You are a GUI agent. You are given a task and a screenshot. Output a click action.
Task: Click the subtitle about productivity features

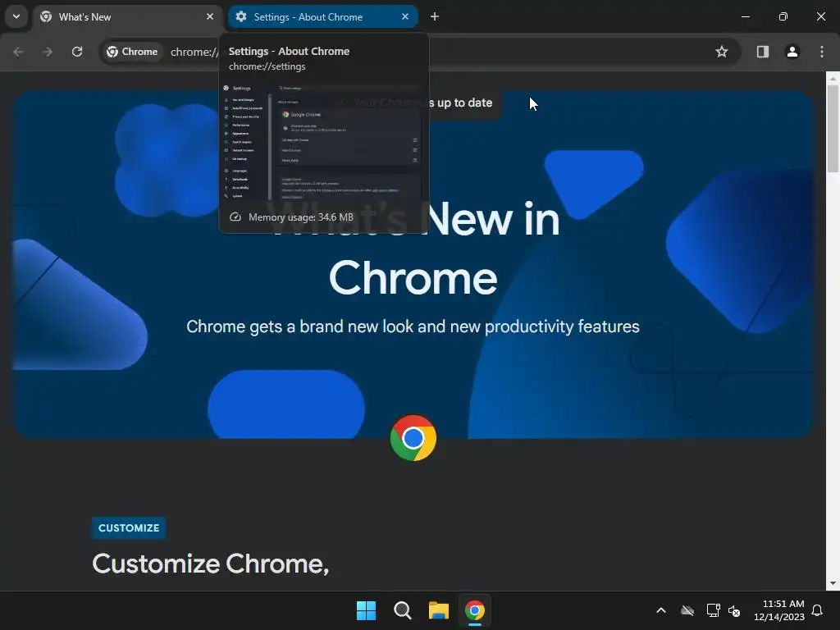point(413,326)
